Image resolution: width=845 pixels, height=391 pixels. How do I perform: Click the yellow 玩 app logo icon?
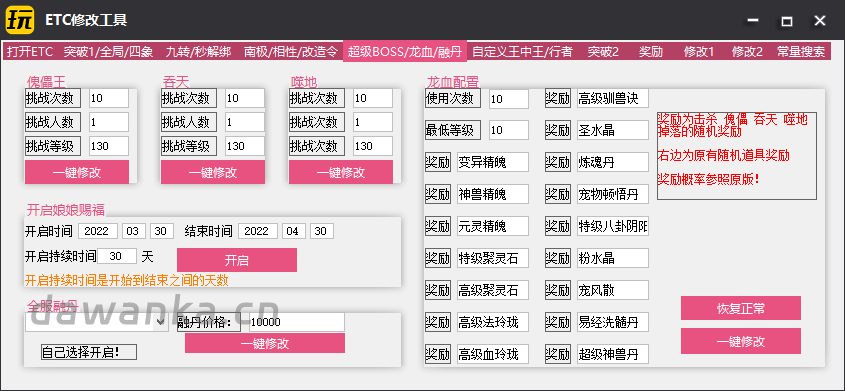[x=20, y=21]
